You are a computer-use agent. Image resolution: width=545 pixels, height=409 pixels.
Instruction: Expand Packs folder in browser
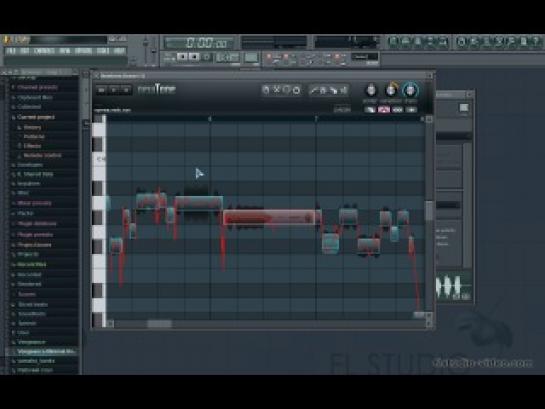point(25,213)
